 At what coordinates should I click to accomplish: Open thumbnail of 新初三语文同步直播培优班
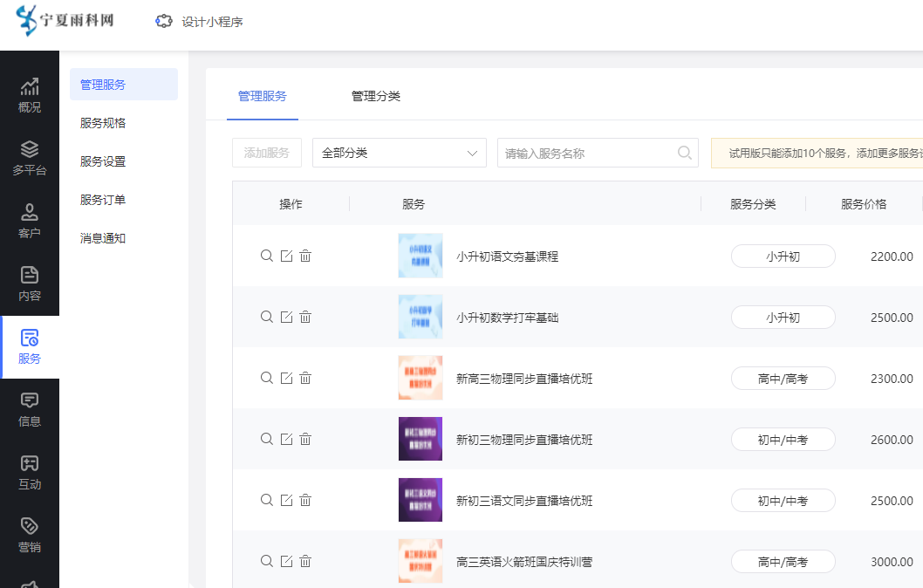420,500
